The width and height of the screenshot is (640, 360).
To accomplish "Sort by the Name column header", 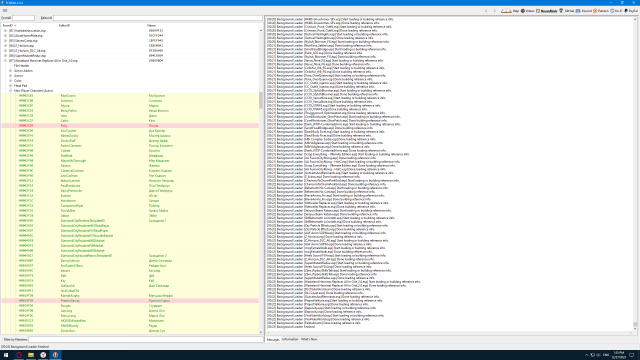I will 202,25.
